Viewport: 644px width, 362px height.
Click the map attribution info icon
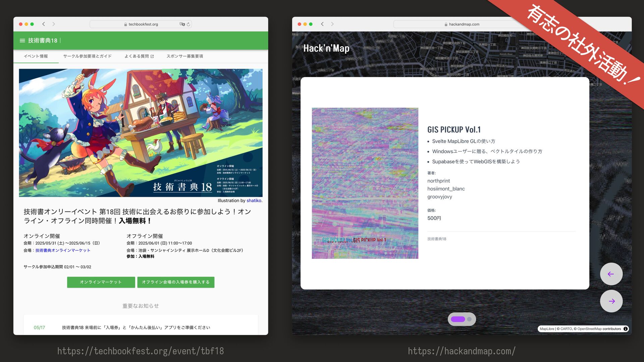coord(626,329)
